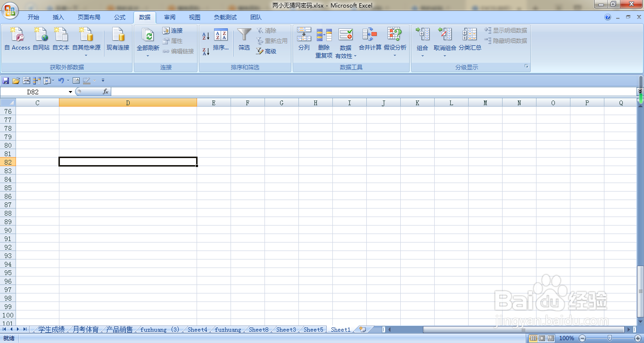Switch to the 页面布局 tab
This screenshot has height=343, width=644.
(89, 17)
